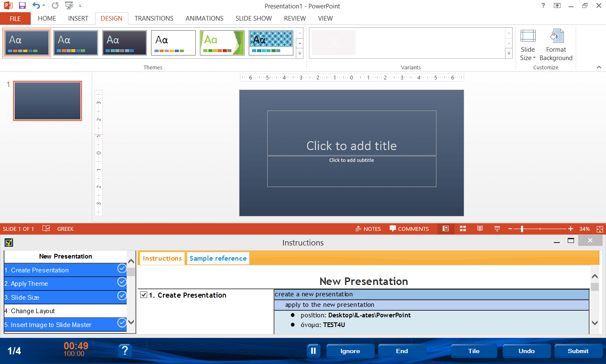Start Slide Show icon in status bar
Viewport: 606px width, 364px height.
tap(497, 229)
